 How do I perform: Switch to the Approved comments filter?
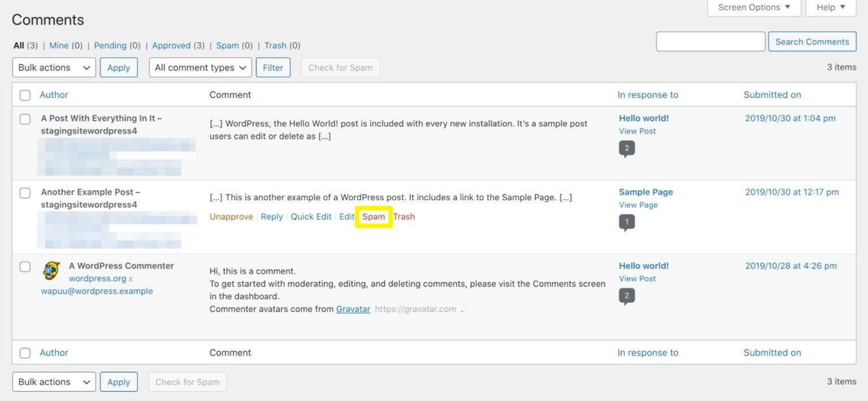[171, 45]
